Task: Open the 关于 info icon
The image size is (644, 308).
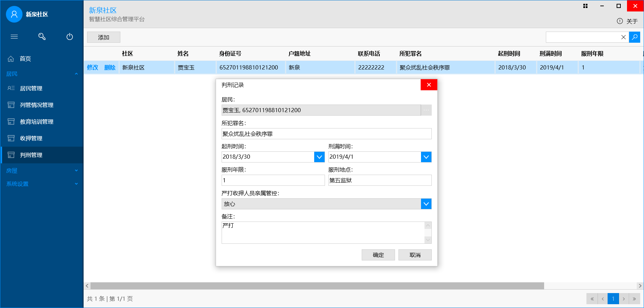Action: (620, 21)
